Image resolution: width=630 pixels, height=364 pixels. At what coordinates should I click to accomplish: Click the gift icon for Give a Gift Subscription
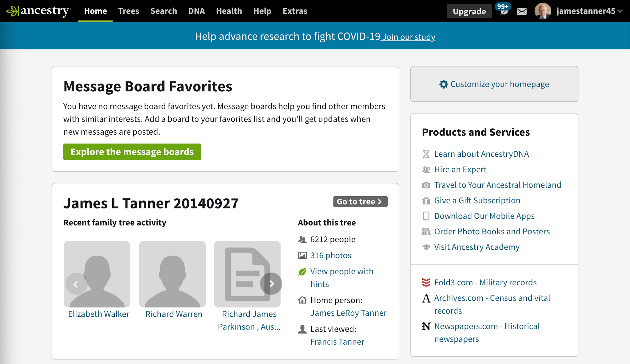pyautogui.click(x=426, y=200)
